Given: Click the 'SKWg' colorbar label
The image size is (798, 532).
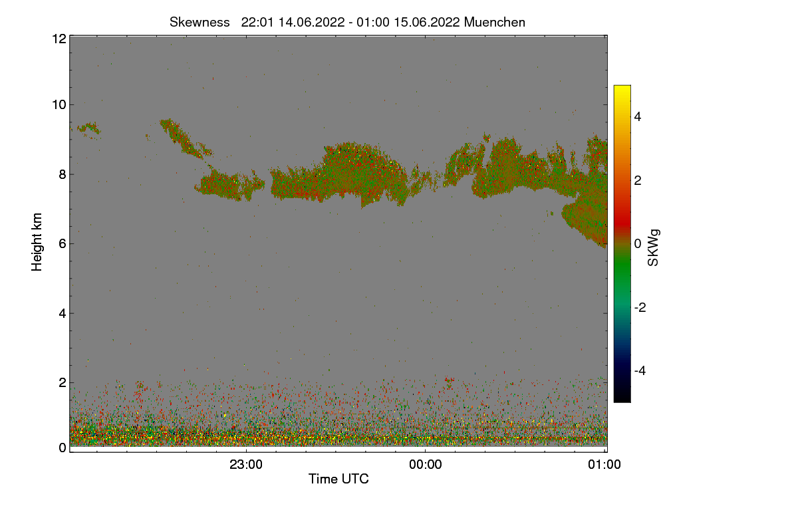Looking at the screenshot, I should point(654,247).
